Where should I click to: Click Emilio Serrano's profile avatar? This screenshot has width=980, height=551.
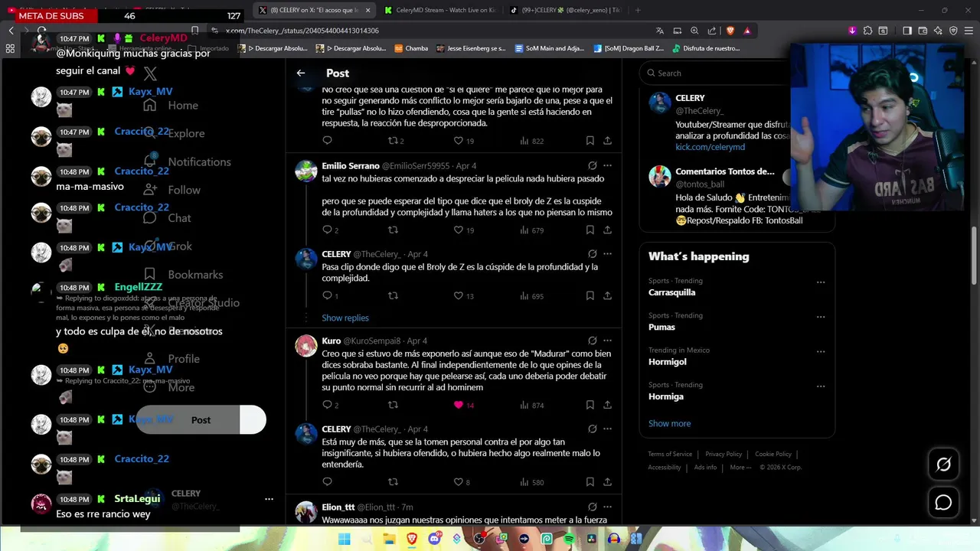[306, 171]
